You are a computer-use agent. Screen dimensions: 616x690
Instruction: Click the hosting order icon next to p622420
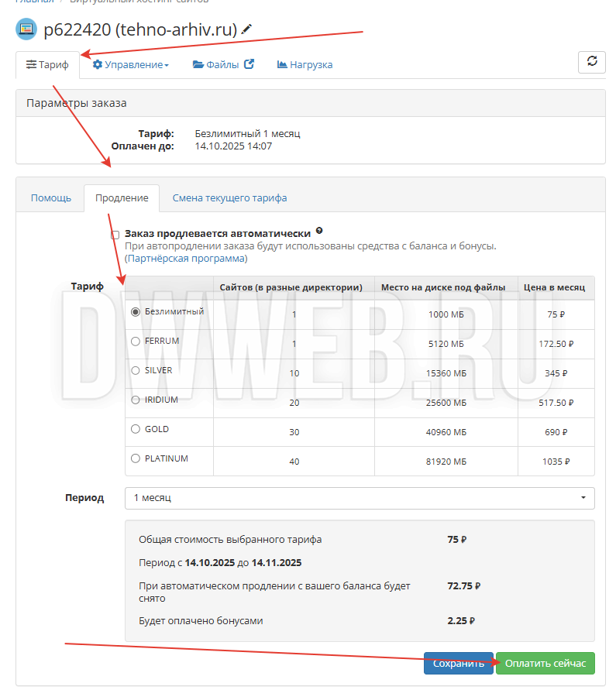[26, 29]
